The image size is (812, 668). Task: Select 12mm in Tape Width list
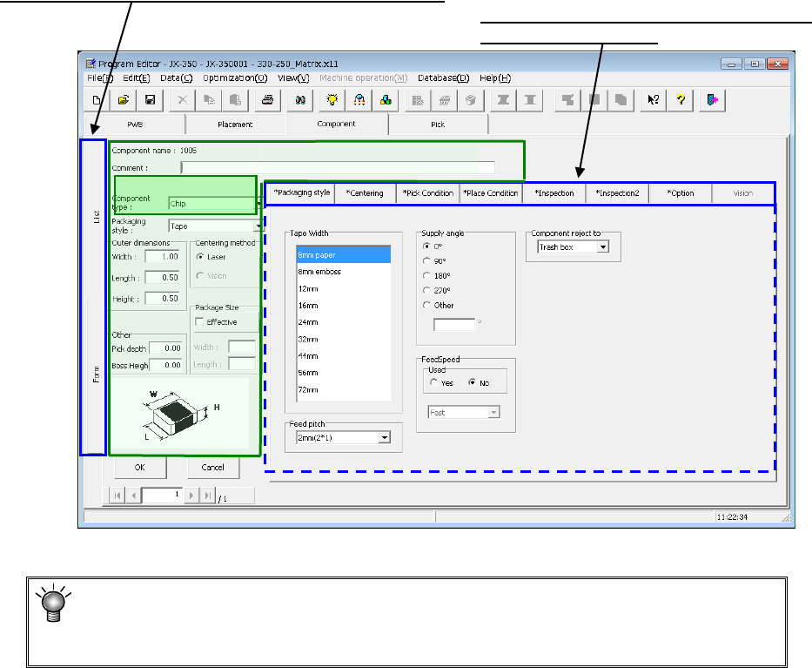[x=306, y=289]
